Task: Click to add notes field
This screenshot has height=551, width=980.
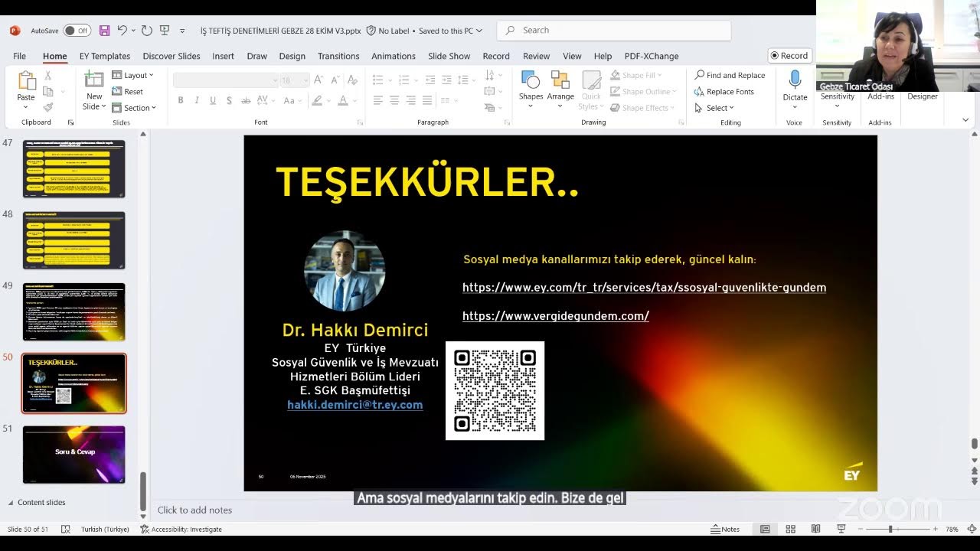Action: pos(194,510)
